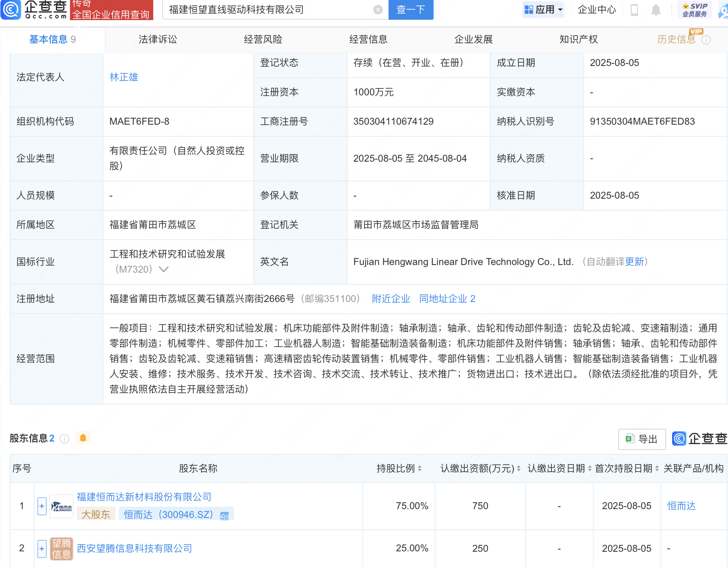Select region 福建省莆田市荔城区
Viewport: 728px width, 567px height.
point(152,225)
